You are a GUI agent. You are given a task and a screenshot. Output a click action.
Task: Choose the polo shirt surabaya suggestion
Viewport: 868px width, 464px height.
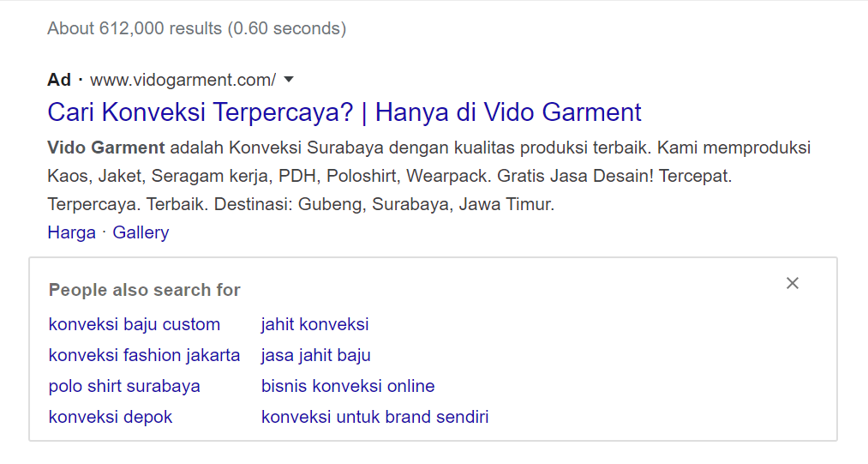click(124, 386)
